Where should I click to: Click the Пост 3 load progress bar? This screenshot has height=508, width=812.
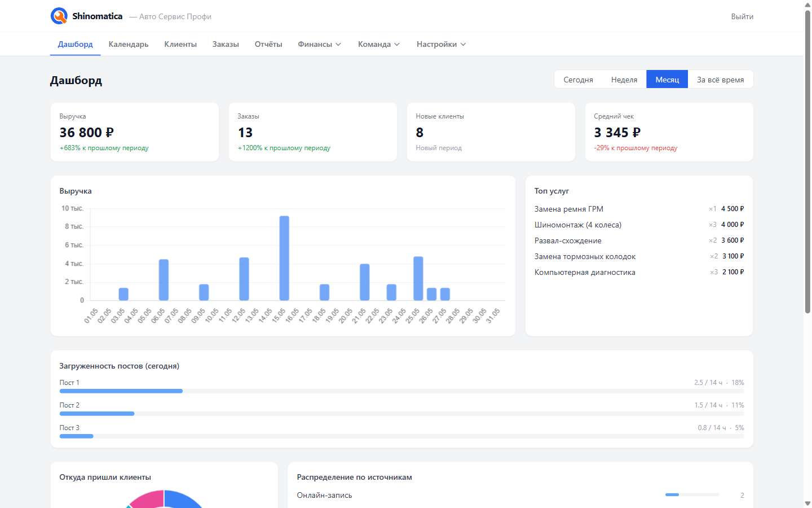pos(402,436)
